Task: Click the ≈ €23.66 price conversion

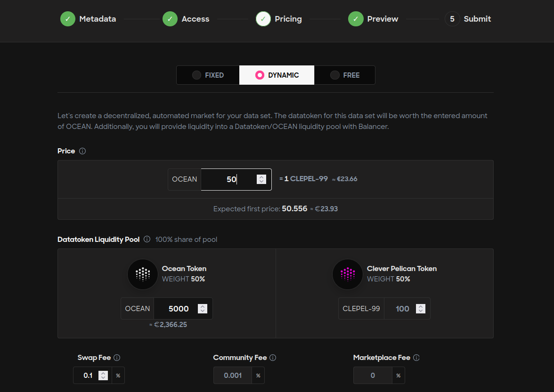Action: tap(344, 179)
